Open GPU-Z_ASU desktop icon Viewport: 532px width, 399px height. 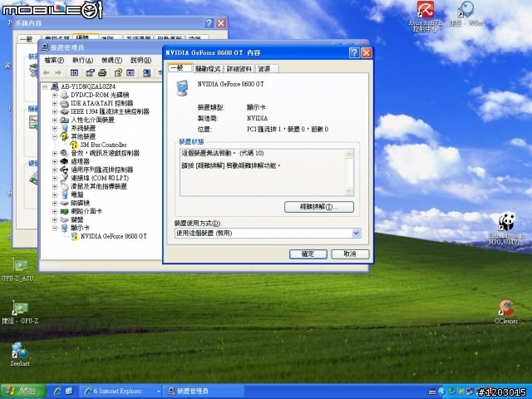click(x=20, y=269)
